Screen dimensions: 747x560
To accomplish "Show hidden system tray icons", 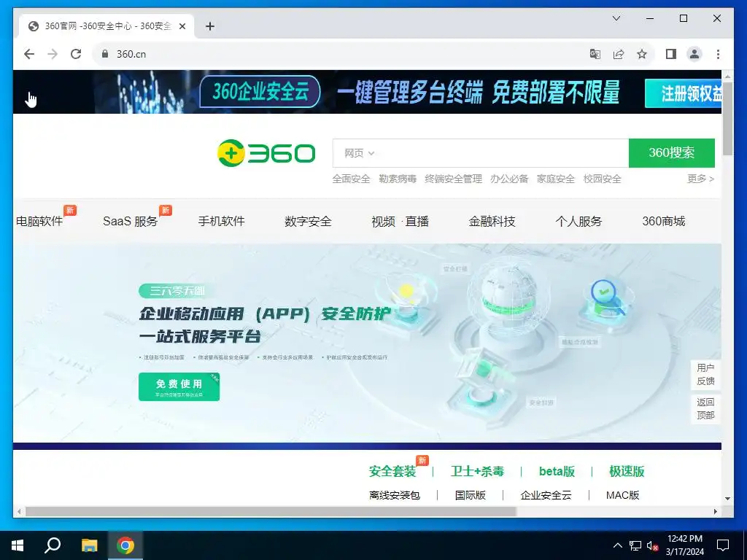I will (x=617, y=545).
